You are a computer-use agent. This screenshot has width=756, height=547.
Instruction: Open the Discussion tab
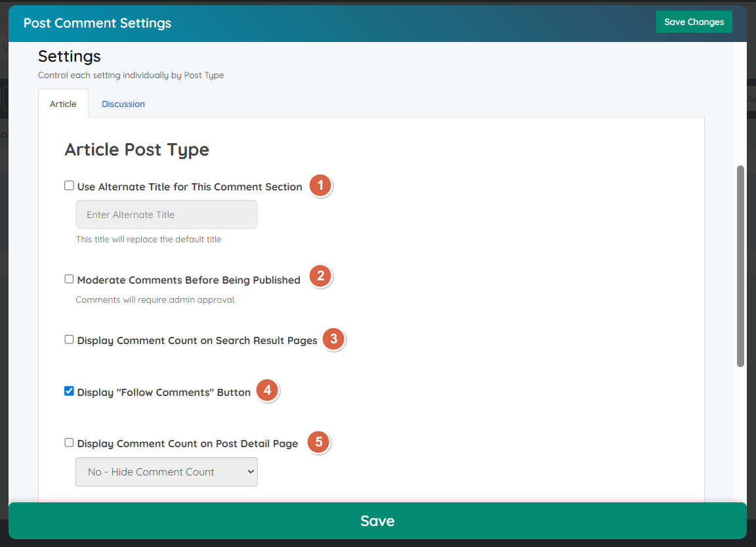123,104
